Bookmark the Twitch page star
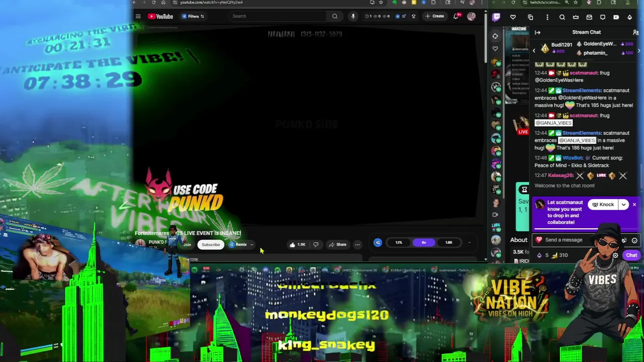 click(x=576, y=3)
